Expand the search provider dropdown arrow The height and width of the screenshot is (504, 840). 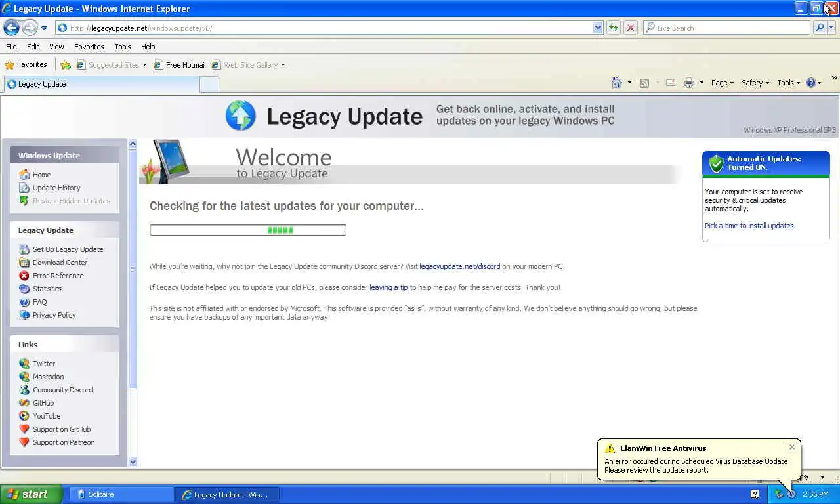pyautogui.click(x=831, y=28)
